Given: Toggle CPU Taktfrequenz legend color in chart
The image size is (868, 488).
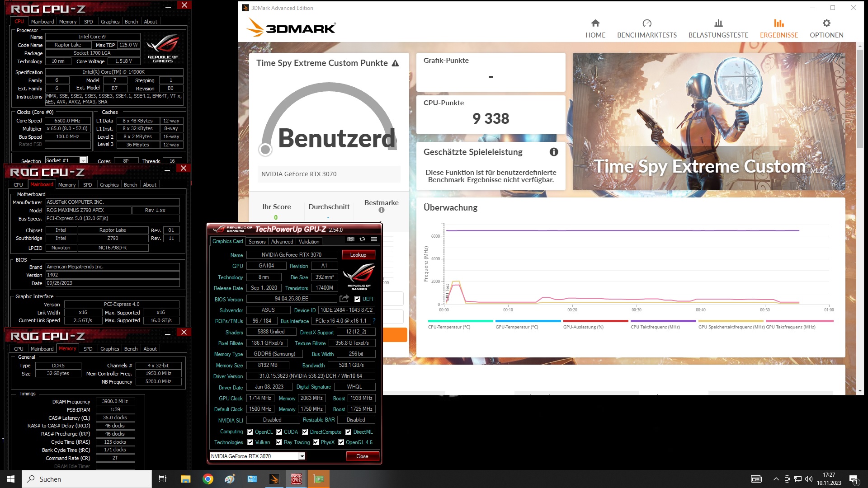Looking at the screenshot, I should pos(663,321).
